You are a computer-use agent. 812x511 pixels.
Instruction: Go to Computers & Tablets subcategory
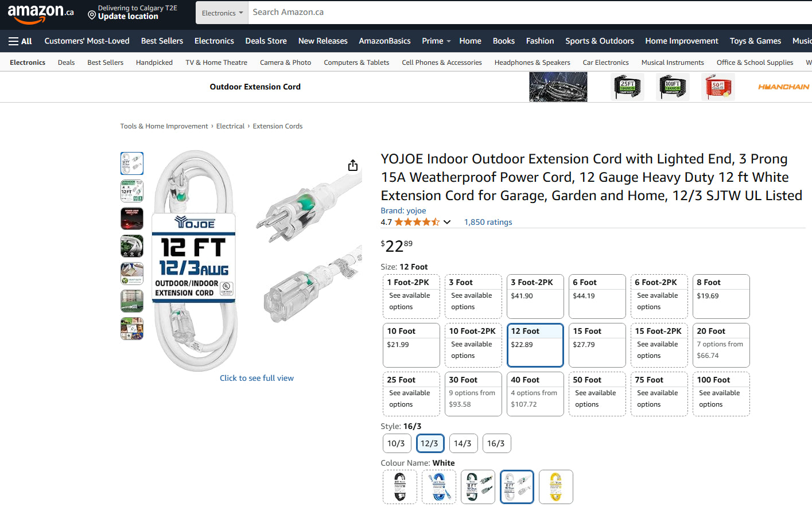coord(356,63)
